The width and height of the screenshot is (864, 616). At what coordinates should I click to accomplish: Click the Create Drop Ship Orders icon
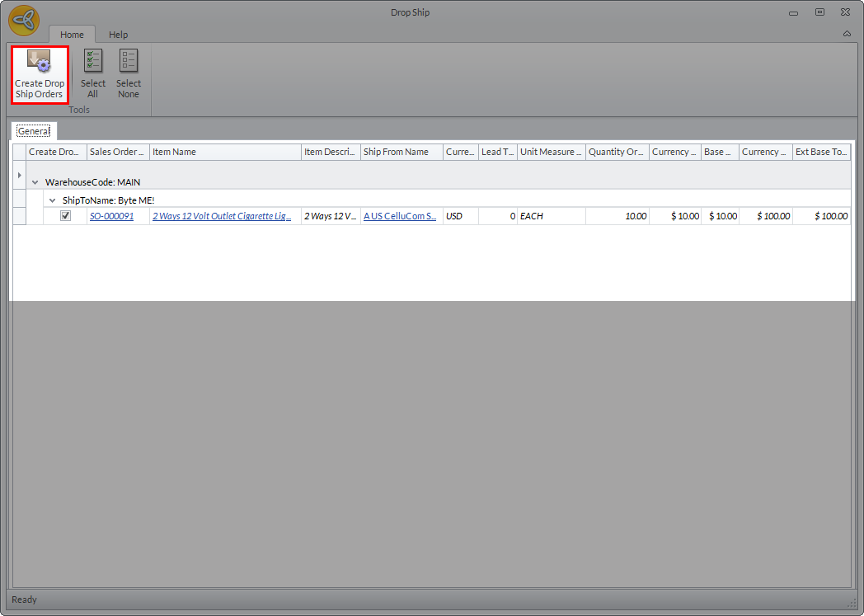pyautogui.click(x=39, y=63)
